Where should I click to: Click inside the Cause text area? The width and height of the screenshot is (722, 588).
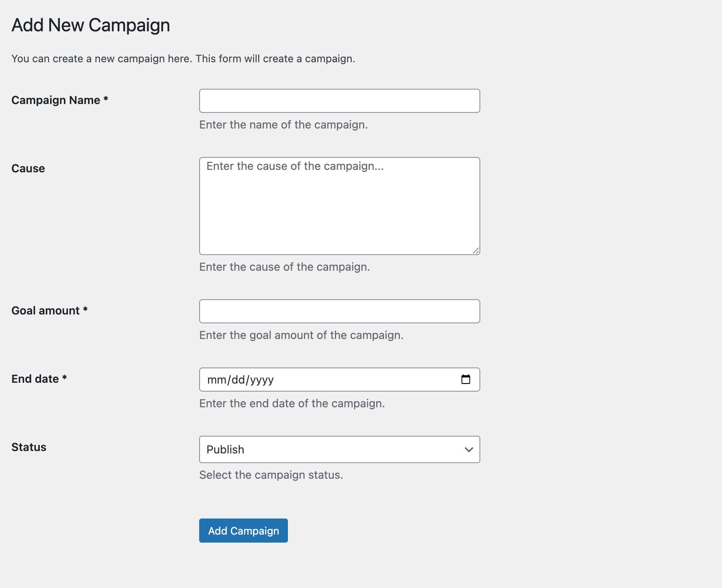(339, 205)
